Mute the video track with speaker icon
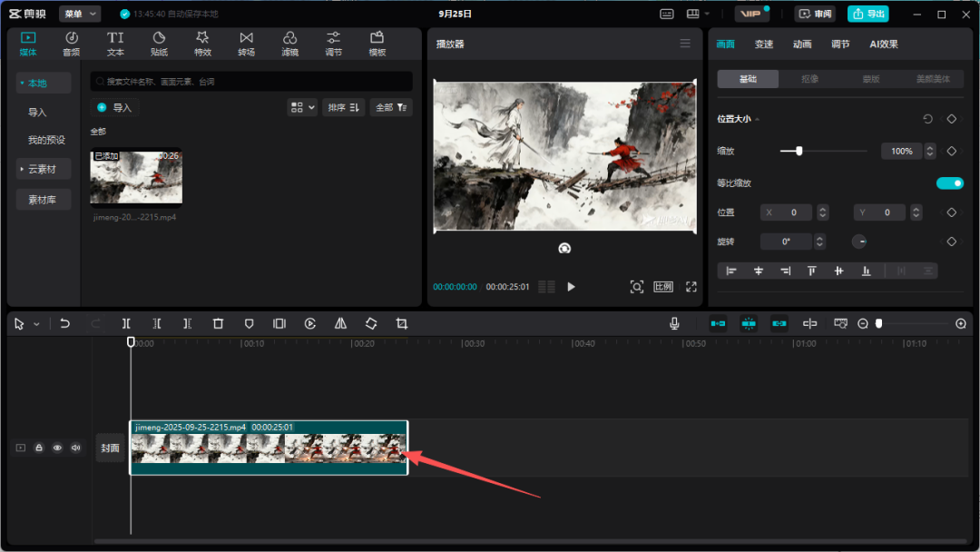Image resolution: width=980 pixels, height=552 pixels. [x=75, y=448]
